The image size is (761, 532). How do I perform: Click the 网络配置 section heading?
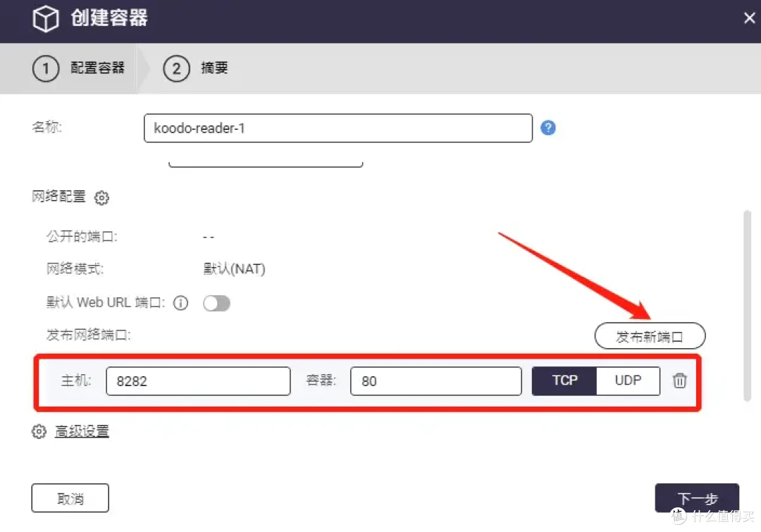58,197
